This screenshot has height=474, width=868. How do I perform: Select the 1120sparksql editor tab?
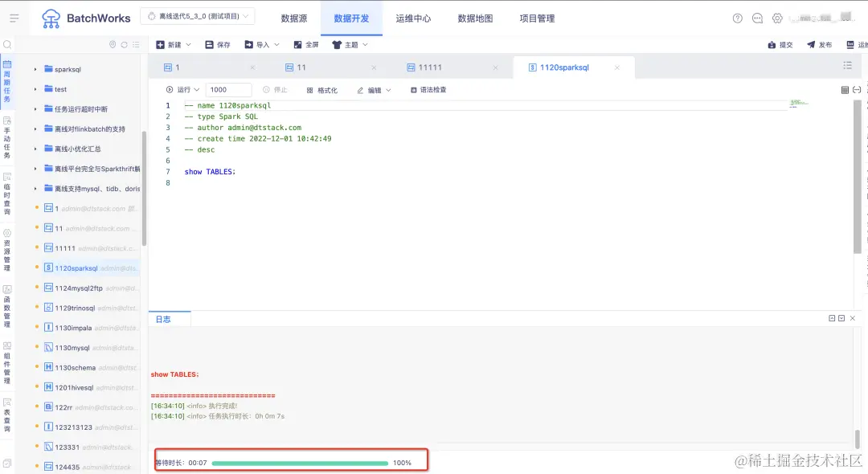point(574,67)
